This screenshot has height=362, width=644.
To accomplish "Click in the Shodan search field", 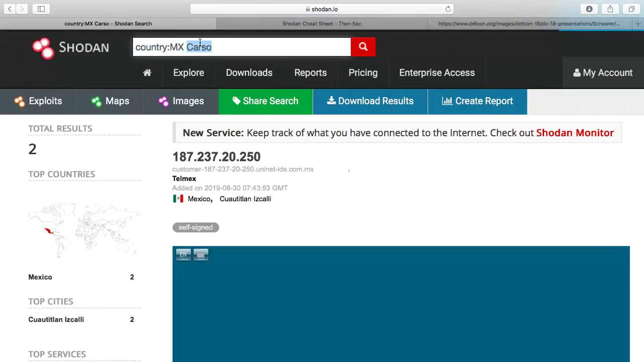I will 242,47.
